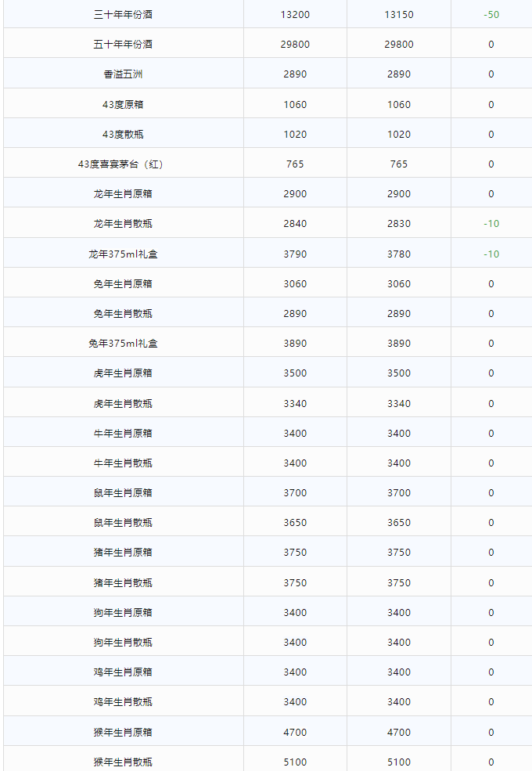Select the 狗年生肖散瓶 row name
Image resolution: width=532 pixels, height=771 pixels.
pos(123,642)
